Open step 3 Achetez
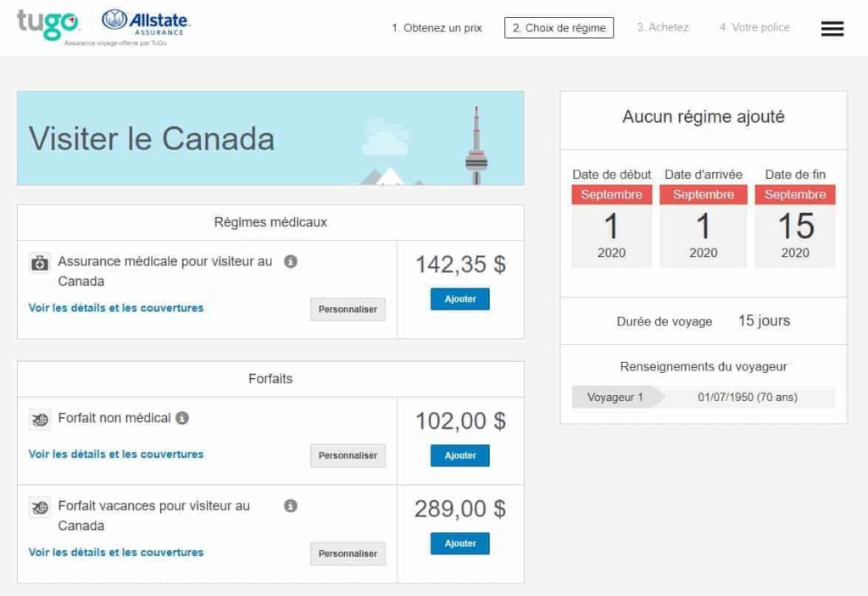The width and height of the screenshot is (868, 596). point(664,27)
